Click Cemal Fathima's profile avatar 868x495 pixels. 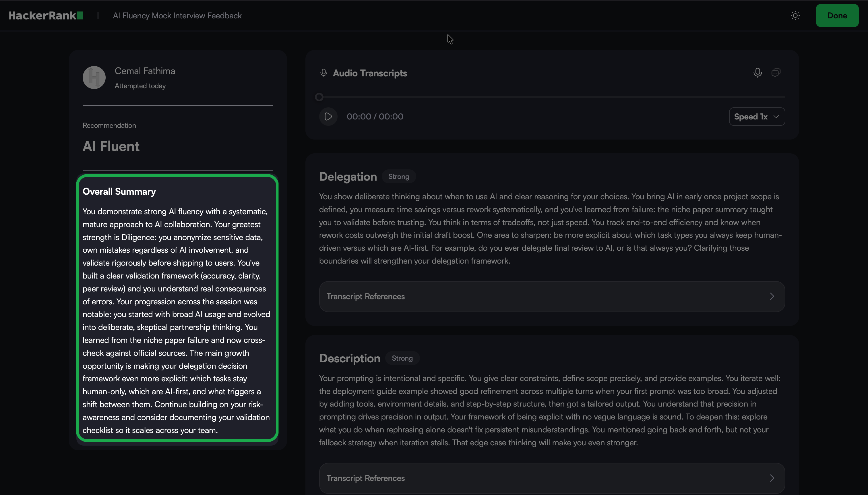(94, 78)
